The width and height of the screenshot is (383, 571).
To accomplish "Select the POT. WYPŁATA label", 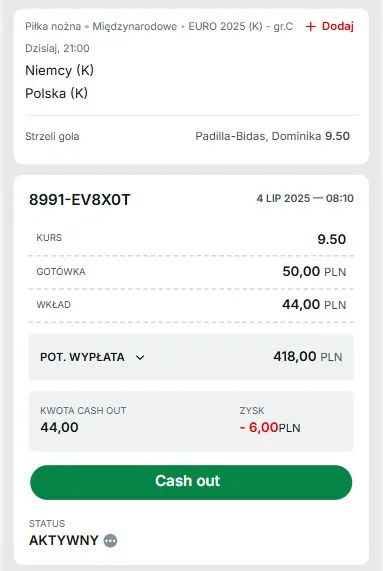I will pyautogui.click(x=82, y=357).
